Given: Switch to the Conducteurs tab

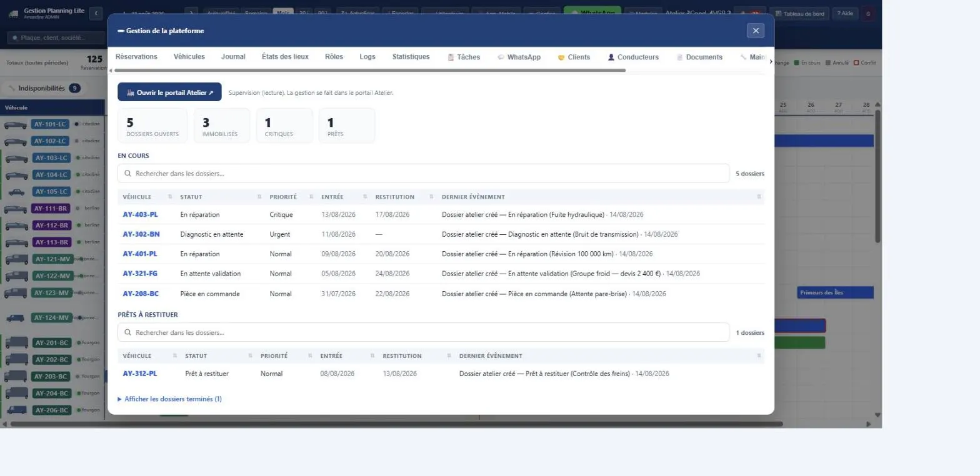Looking at the screenshot, I should click(633, 57).
